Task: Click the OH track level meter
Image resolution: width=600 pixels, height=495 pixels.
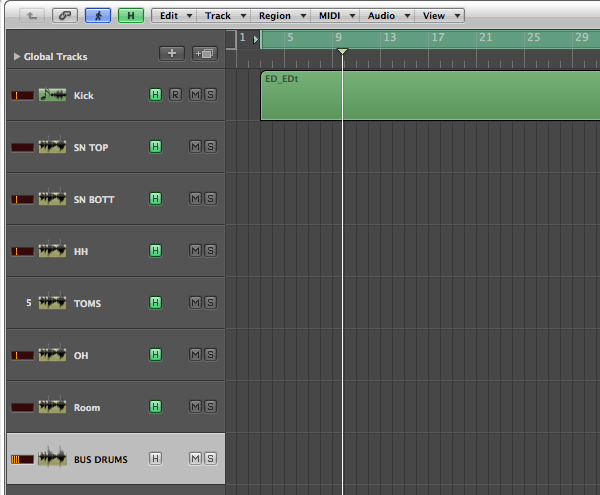Action: [22, 355]
